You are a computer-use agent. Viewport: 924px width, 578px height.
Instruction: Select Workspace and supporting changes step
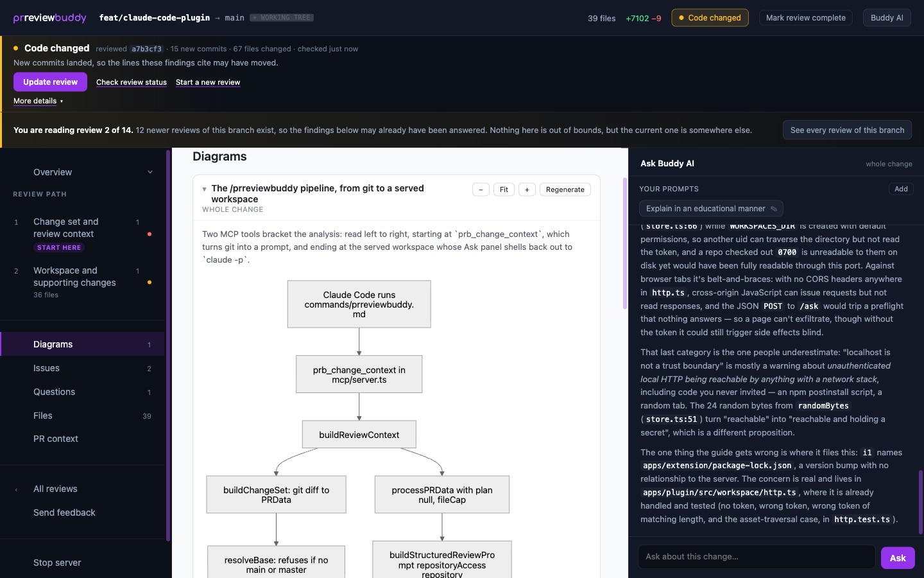click(x=82, y=282)
